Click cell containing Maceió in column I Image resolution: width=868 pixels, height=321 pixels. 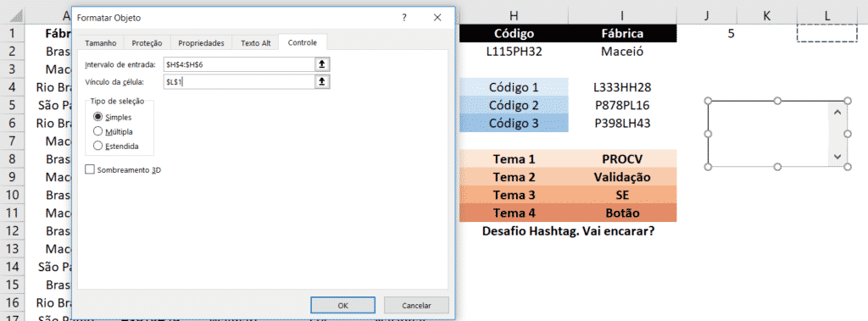pos(623,52)
